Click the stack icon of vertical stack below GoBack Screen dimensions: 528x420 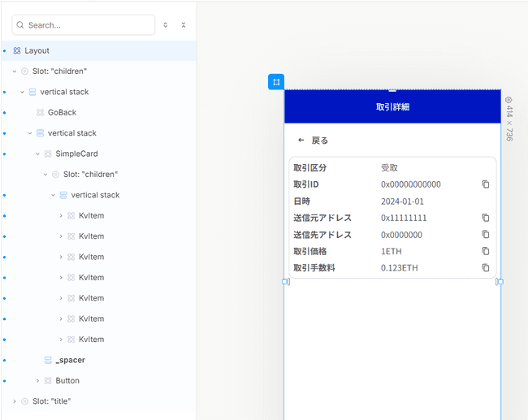(40, 133)
